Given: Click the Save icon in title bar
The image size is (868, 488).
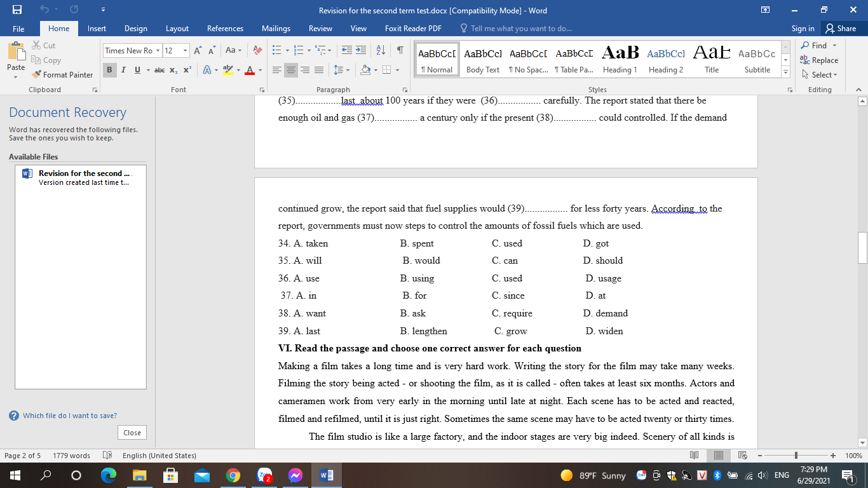Looking at the screenshot, I should click(17, 10).
